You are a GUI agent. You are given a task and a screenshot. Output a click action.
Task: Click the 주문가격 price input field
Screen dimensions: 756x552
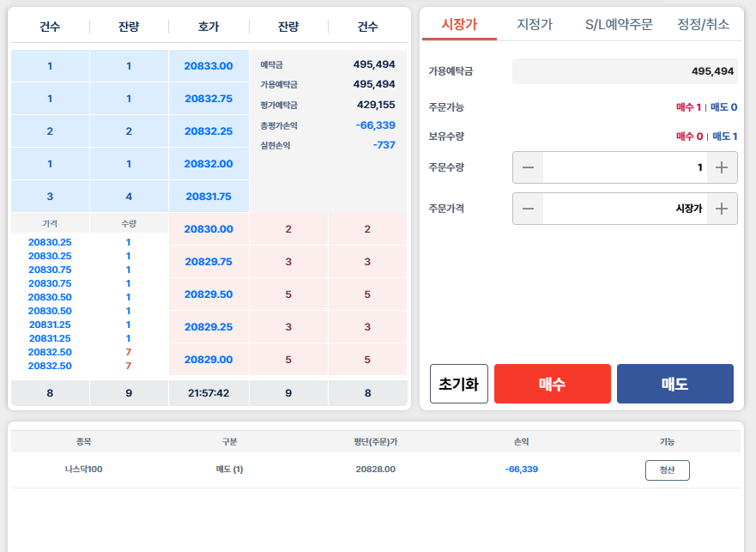click(x=624, y=209)
